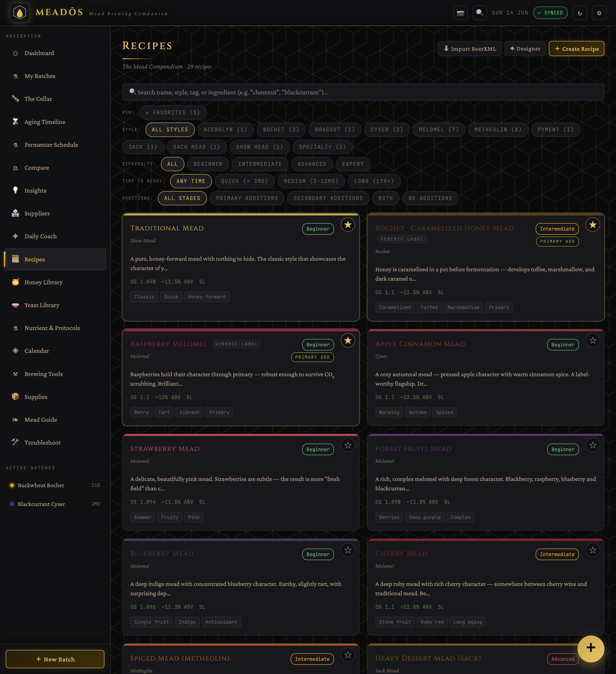Filter by Quick (< 3mo) time
The height and width of the screenshot is (674, 616).
pos(244,181)
